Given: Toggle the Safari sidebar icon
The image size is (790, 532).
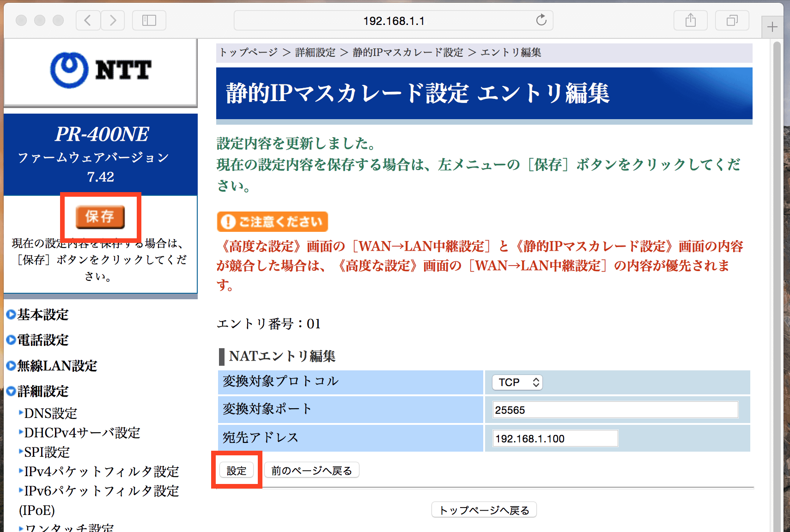Looking at the screenshot, I should [x=149, y=20].
